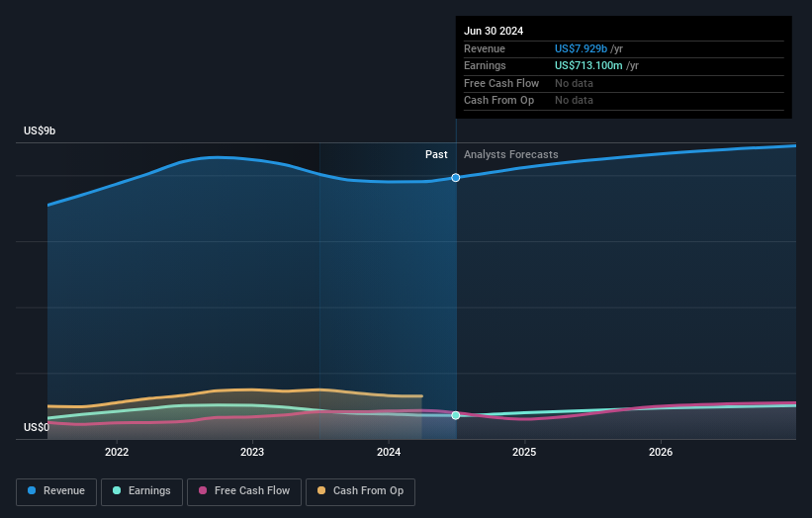The width and height of the screenshot is (812, 518).
Task: Click the US$0 y-axis label
Action: point(37,427)
